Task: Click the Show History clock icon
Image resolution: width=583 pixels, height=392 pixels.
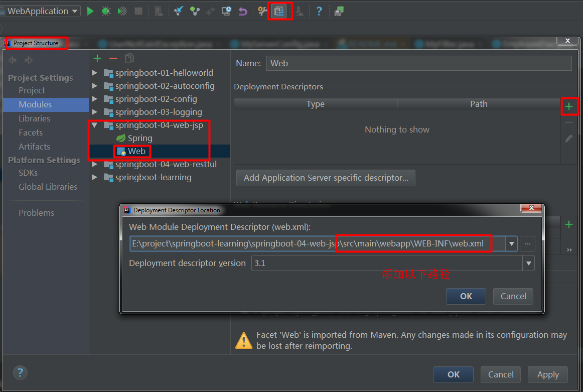Action: point(226,11)
